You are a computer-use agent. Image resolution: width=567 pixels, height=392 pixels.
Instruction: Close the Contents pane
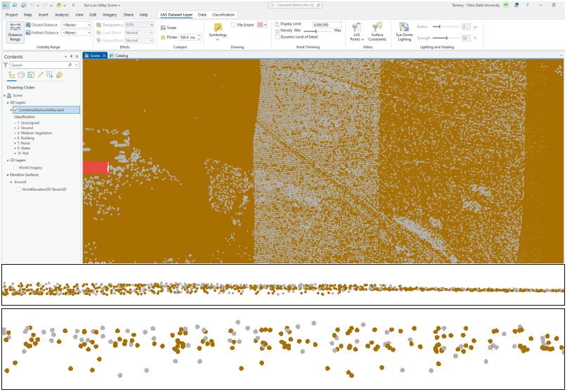(x=77, y=56)
